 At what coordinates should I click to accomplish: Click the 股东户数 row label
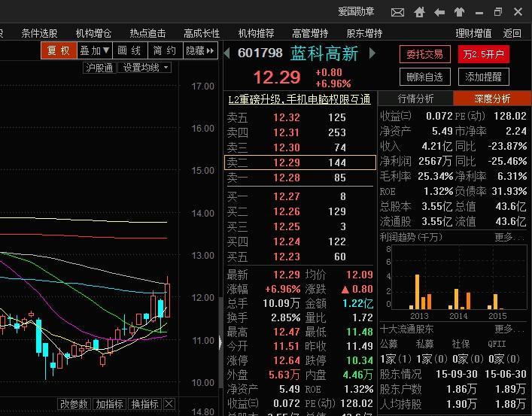pyautogui.click(x=401, y=389)
